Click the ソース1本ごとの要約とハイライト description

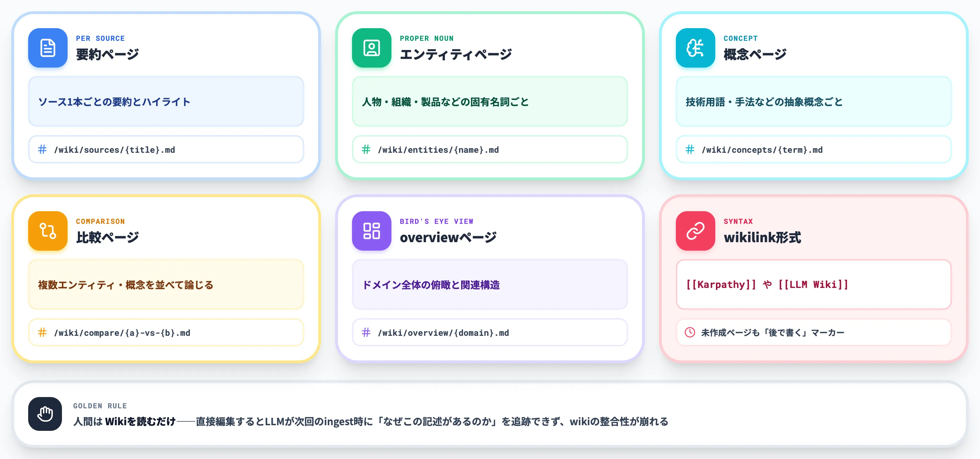pyautogui.click(x=114, y=102)
